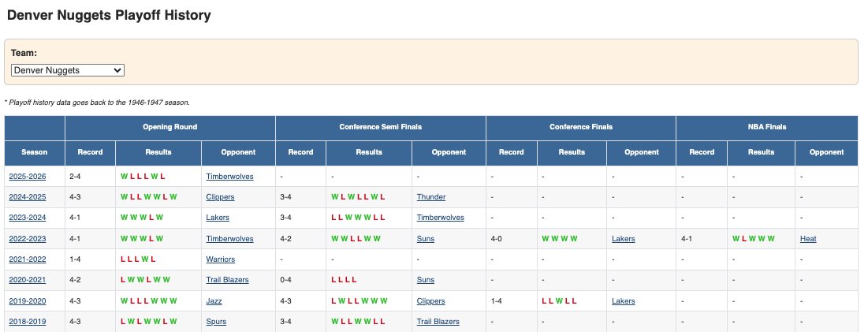Open the 2022-2023 season link
The image size is (868, 332).
click(x=27, y=238)
